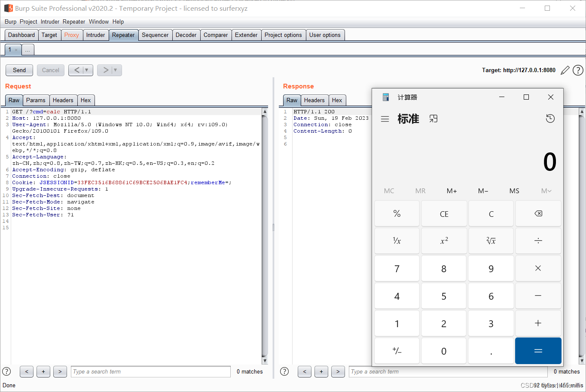Close Repeater tab 1
Image resolution: width=586 pixels, height=392 pixels.
16,50
